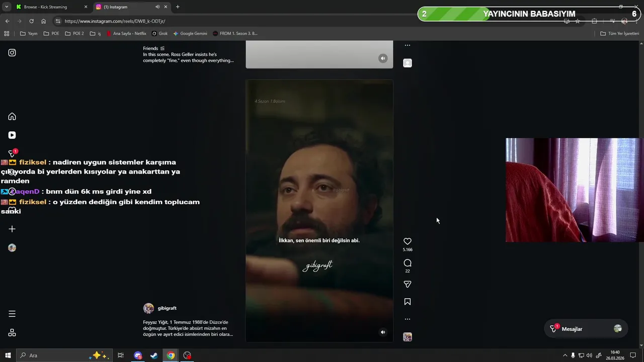644x362 pixels.
Task: Open Reels icon in Instagram sidebar
Action: point(12,135)
